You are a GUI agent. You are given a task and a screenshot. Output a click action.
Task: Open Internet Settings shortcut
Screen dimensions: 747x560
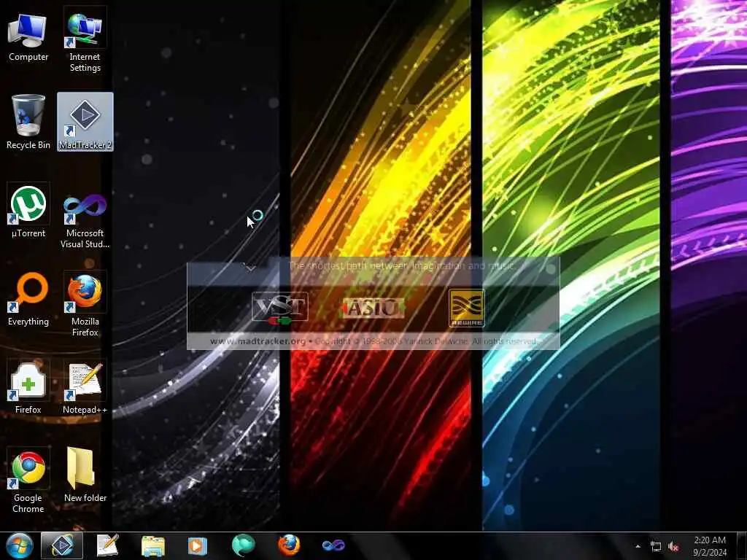[85, 41]
